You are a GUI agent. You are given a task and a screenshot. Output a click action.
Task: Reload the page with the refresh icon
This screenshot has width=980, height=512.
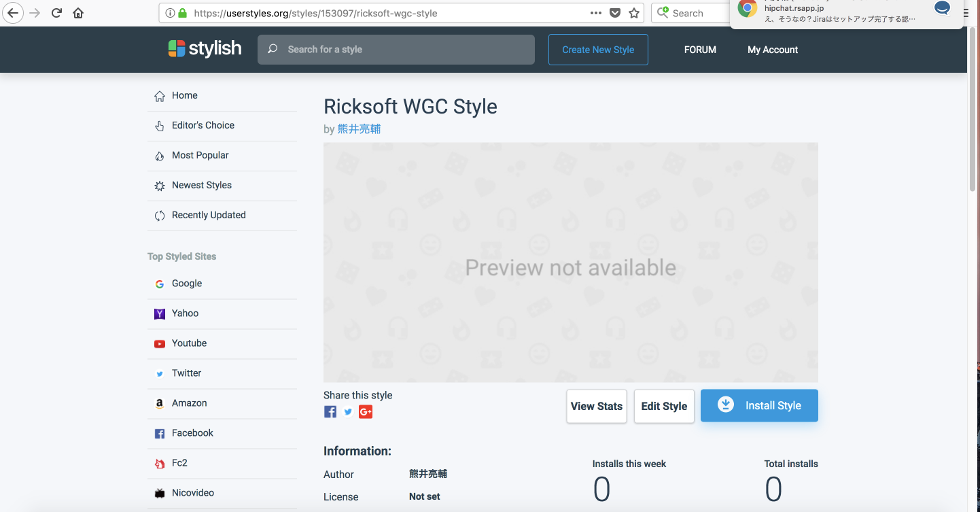point(56,13)
